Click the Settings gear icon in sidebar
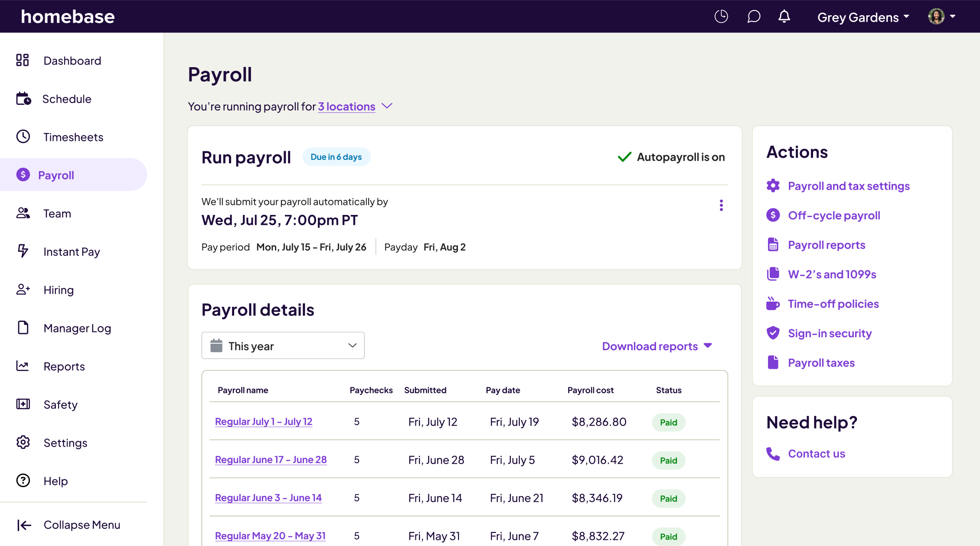Screen dimensions: 980x546 23,442
